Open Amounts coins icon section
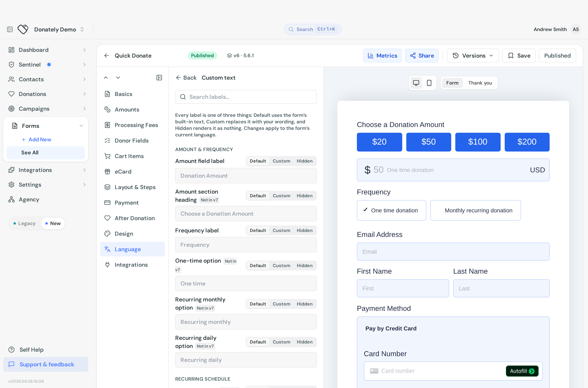Image resolution: width=588 pixels, height=388 pixels. coord(107,110)
